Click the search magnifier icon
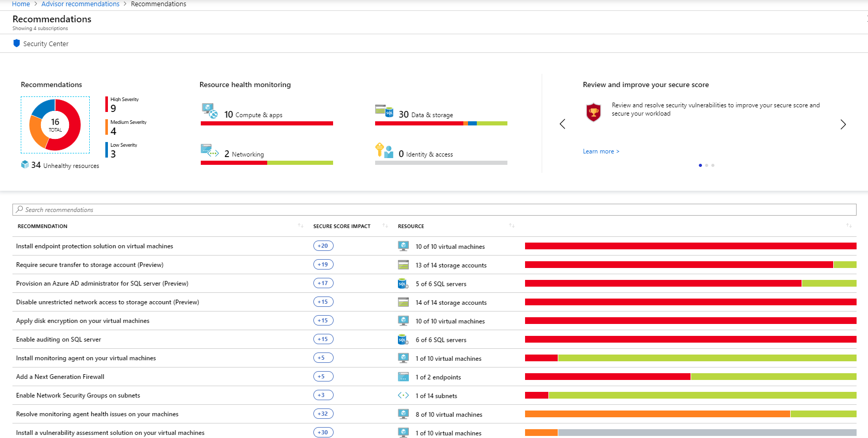Image resolution: width=868 pixels, height=438 pixels. pos(20,209)
